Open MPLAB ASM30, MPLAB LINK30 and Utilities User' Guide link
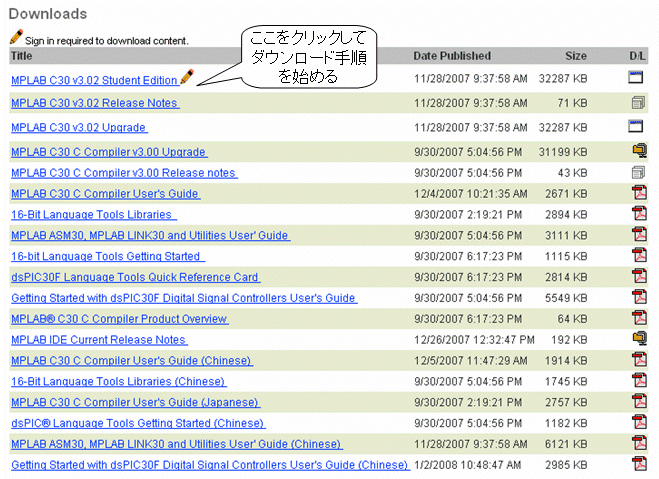Image resolution: width=659 pixels, height=479 pixels. [150, 235]
